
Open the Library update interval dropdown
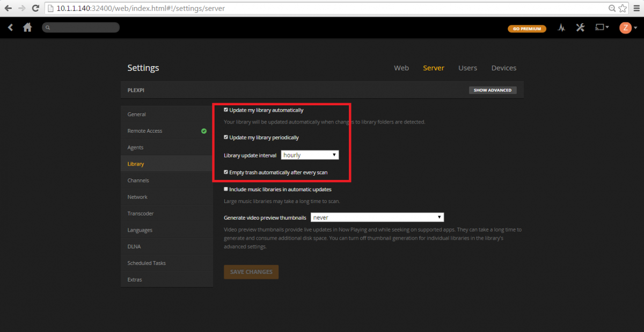click(310, 155)
